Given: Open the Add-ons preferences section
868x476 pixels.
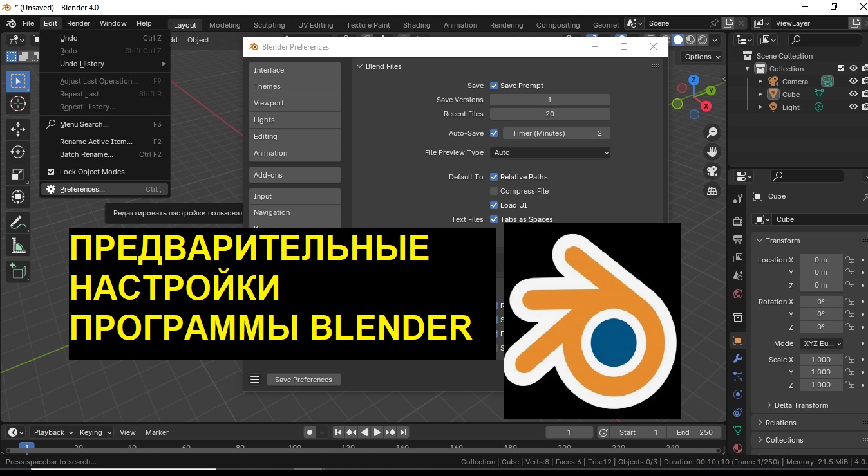Looking at the screenshot, I should coord(294,175).
